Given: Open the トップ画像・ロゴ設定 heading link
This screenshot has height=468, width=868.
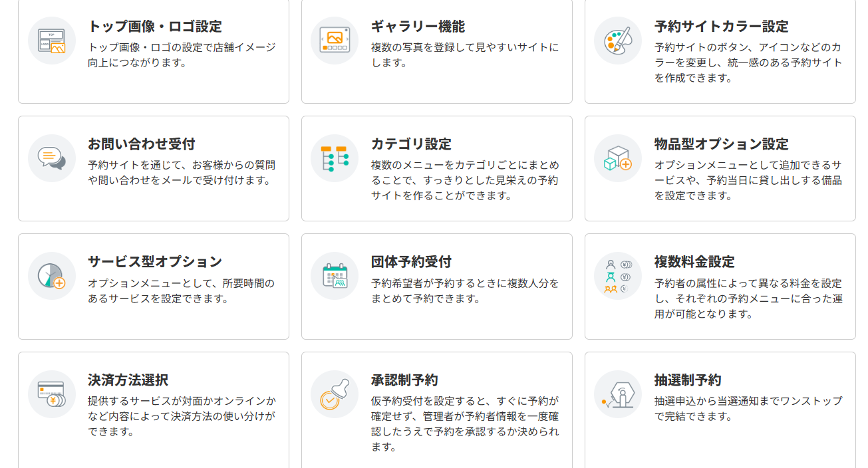Looking at the screenshot, I should pos(155,27).
